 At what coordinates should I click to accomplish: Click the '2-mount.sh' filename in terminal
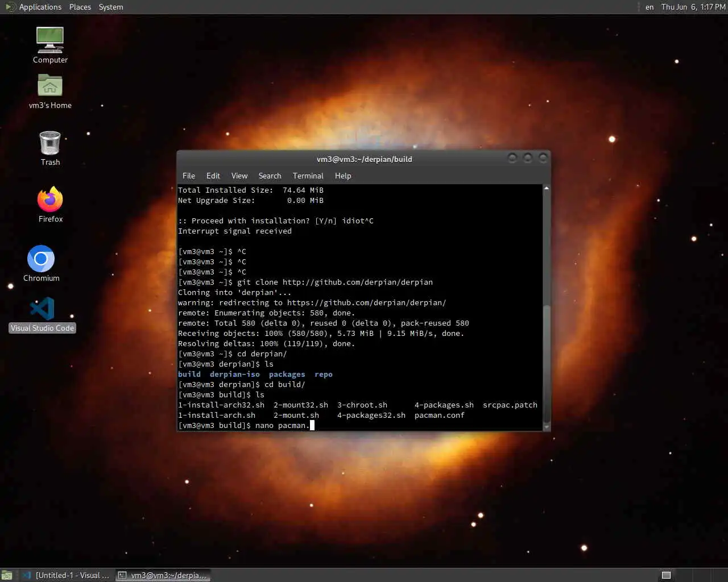pos(296,415)
